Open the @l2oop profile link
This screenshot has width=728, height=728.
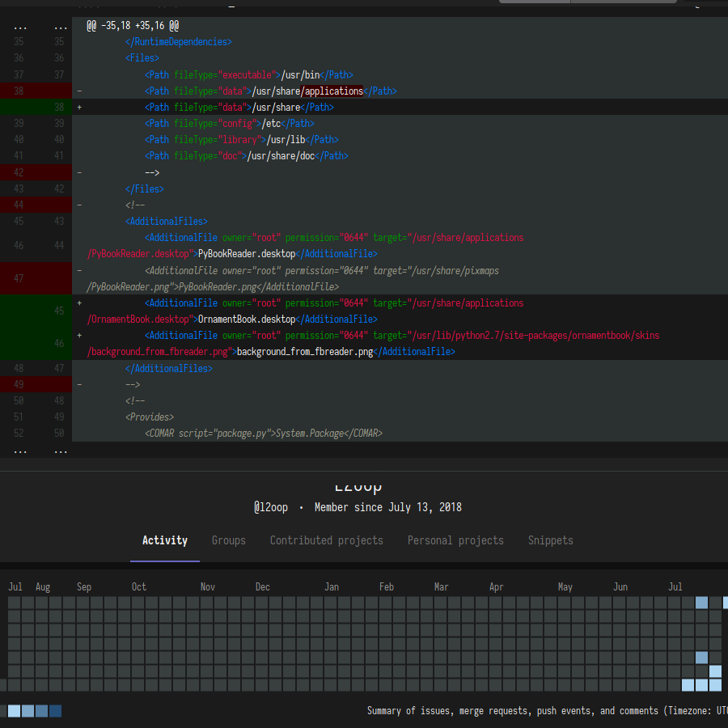[x=270, y=507]
